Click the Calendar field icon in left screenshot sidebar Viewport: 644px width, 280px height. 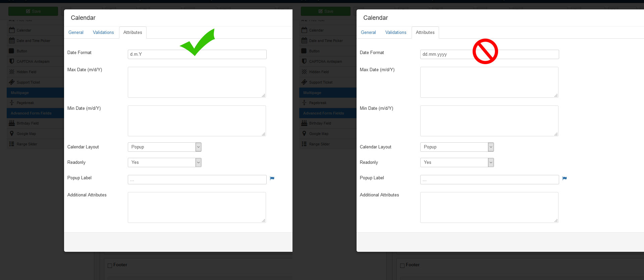12,30
